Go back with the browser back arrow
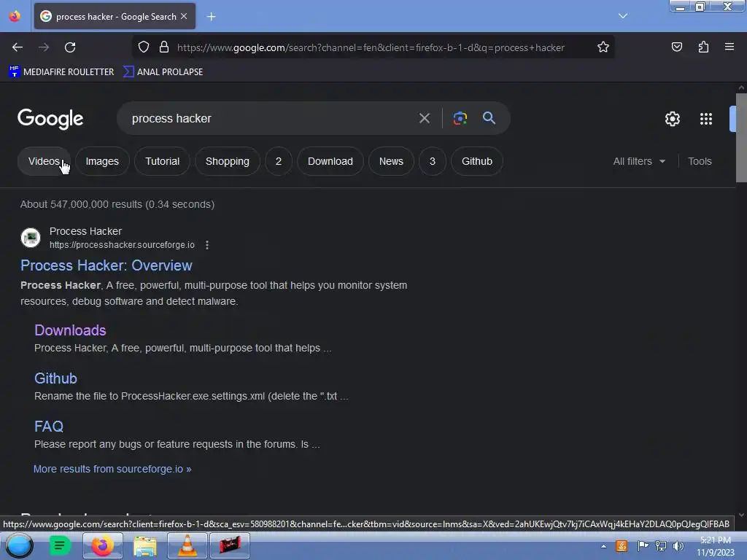 coord(18,47)
